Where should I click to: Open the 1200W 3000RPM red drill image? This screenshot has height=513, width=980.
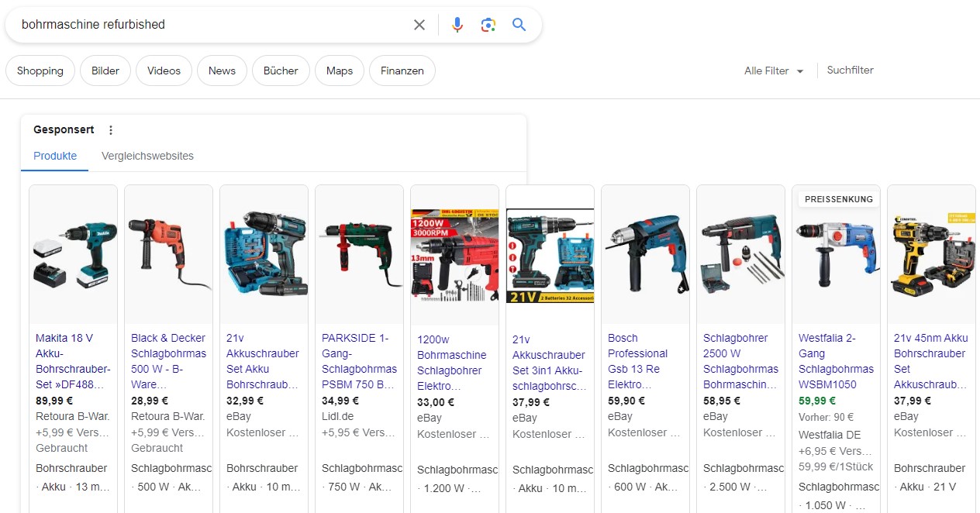454,254
